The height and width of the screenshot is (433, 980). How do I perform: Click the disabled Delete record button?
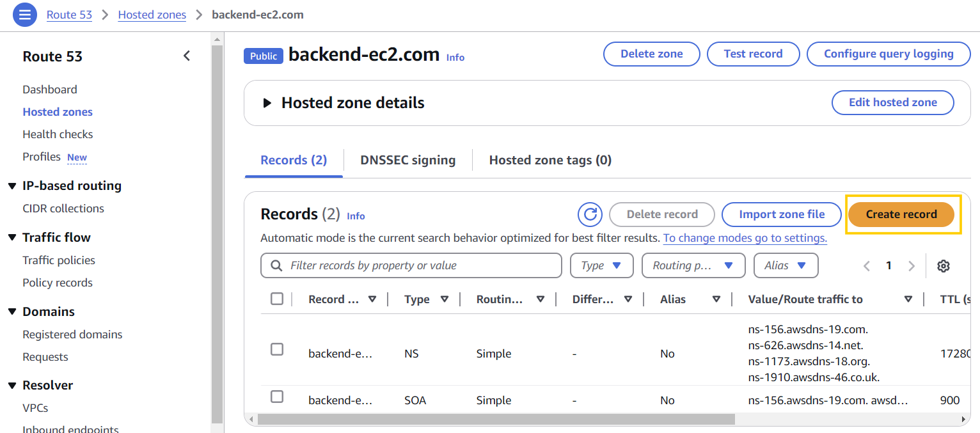click(x=662, y=214)
